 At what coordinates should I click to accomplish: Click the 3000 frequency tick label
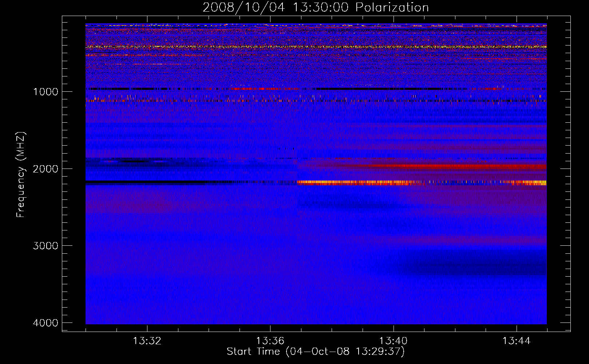tap(46, 246)
